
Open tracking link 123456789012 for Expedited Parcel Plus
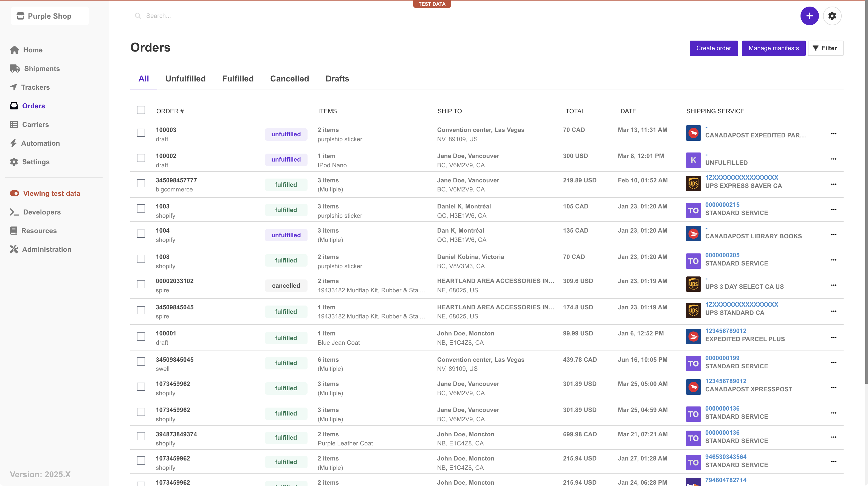(x=726, y=331)
